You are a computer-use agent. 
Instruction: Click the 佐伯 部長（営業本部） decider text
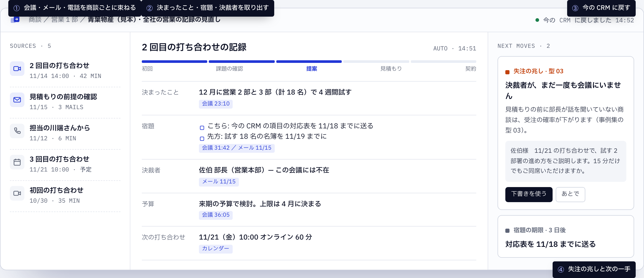pyautogui.click(x=264, y=170)
